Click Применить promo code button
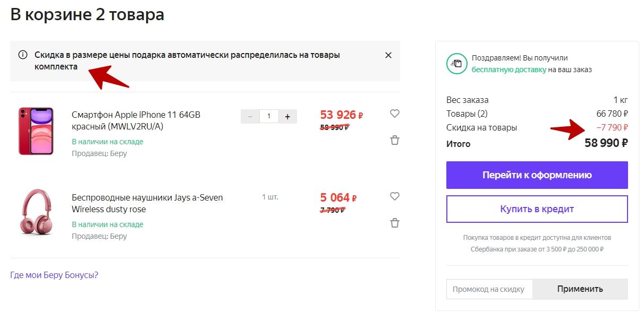 pyautogui.click(x=580, y=289)
